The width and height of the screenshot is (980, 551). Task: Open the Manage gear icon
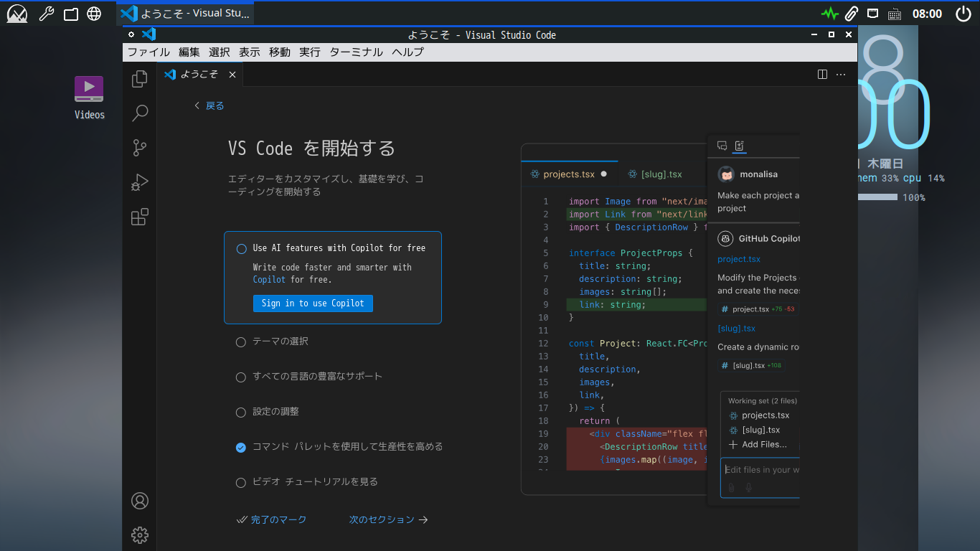click(x=140, y=534)
